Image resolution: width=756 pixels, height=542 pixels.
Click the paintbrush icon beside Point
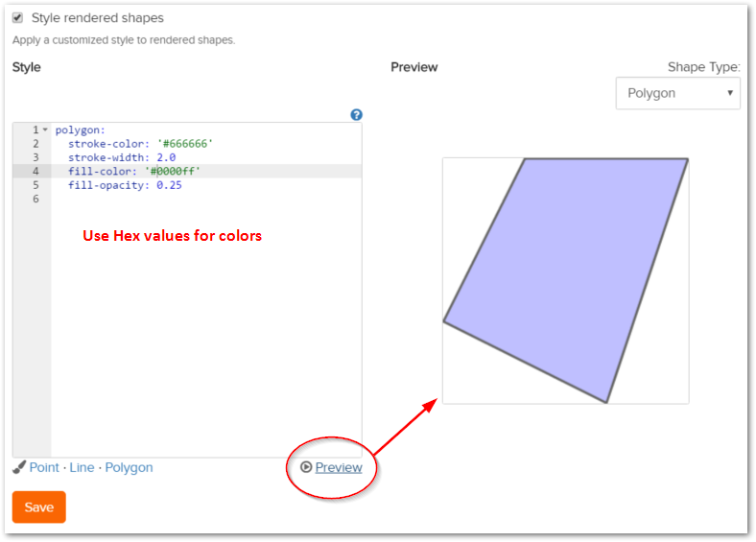[19, 467]
